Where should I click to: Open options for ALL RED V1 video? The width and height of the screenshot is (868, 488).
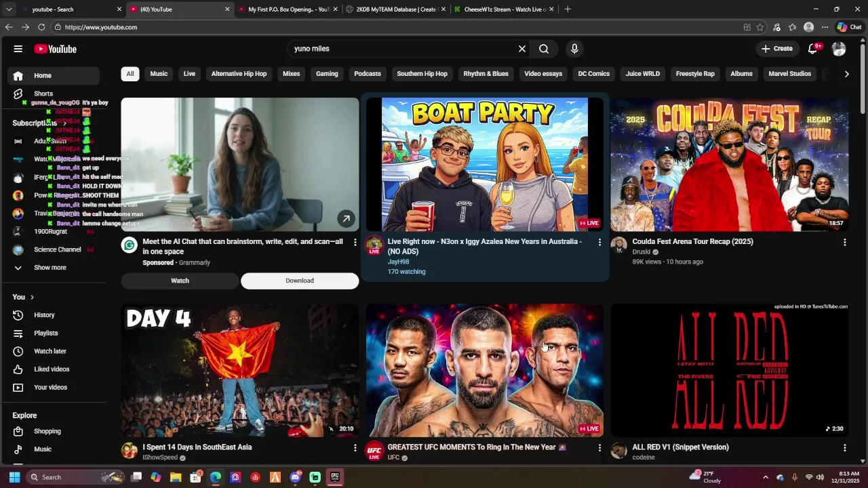(844, 448)
